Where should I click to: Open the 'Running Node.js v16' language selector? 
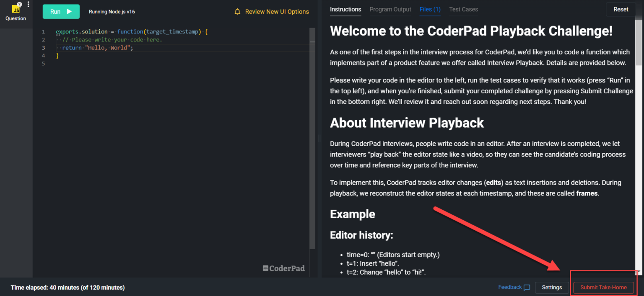coord(112,12)
